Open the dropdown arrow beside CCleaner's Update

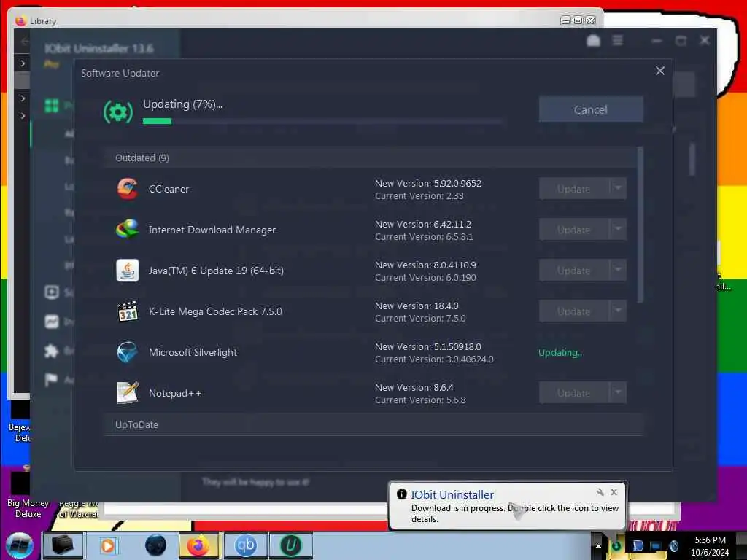point(618,189)
